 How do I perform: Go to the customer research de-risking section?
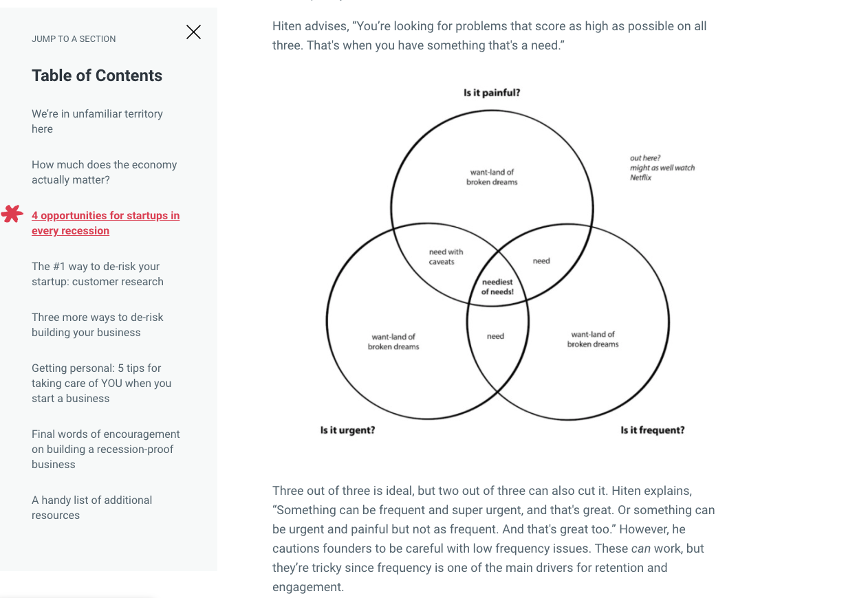coord(98,273)
